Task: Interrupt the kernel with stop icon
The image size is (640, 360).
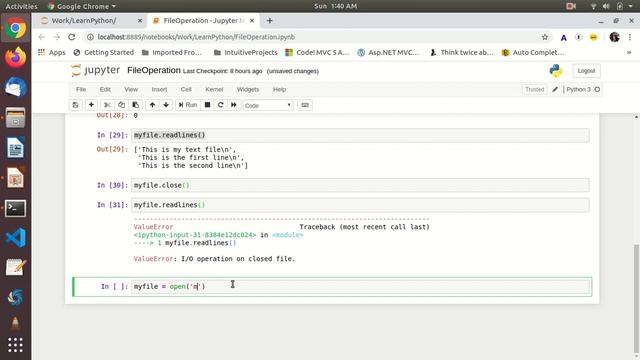Action: coord(207,105)
